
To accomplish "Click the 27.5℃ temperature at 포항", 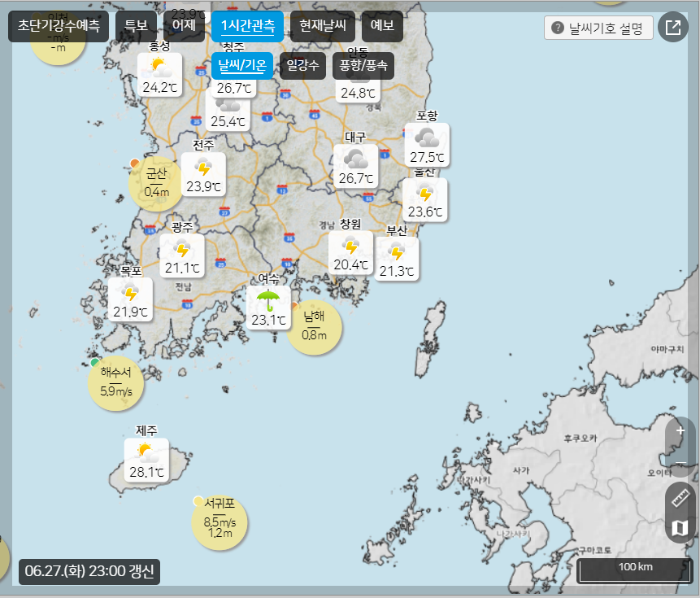I will 427,157.
